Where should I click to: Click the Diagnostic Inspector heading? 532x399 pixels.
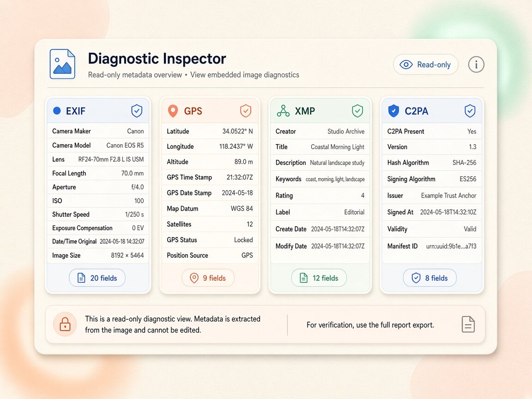(x=157, y=58)
